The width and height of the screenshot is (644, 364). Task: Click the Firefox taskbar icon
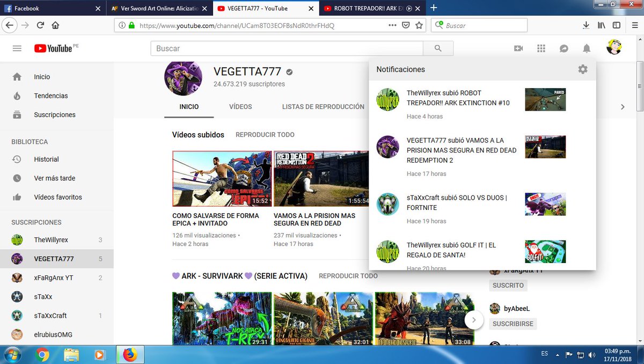point(129,354)
